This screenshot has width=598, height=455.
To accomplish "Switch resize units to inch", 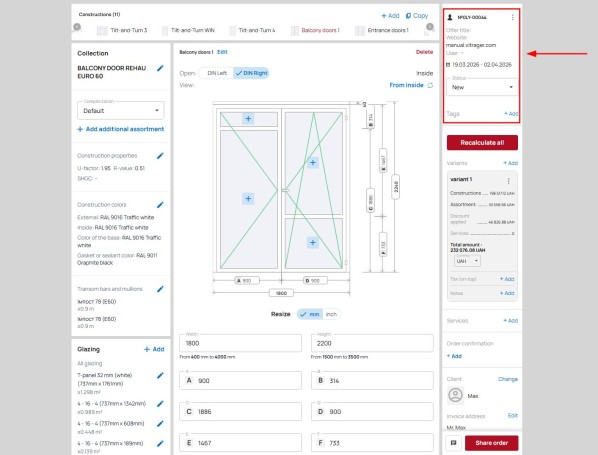I will 331,314.
